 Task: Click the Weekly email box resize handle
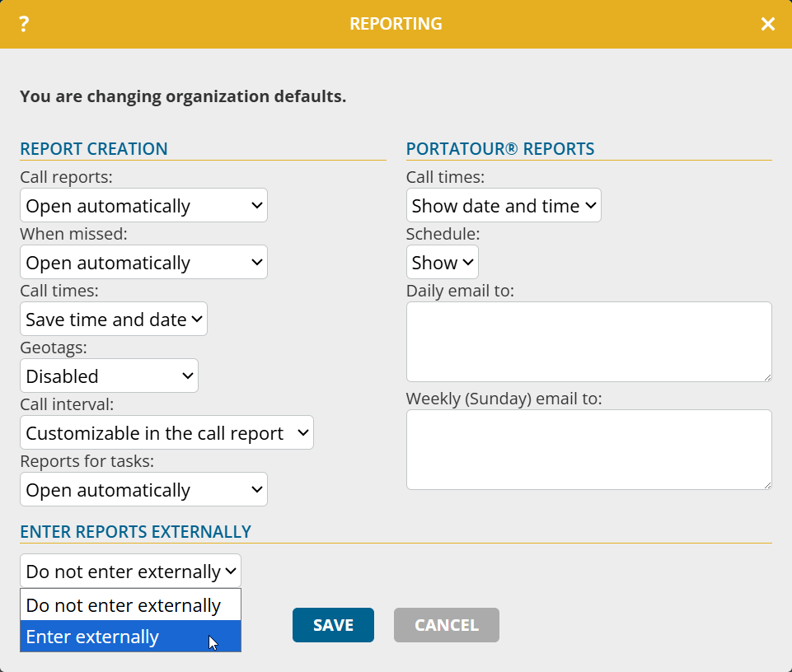767,485
